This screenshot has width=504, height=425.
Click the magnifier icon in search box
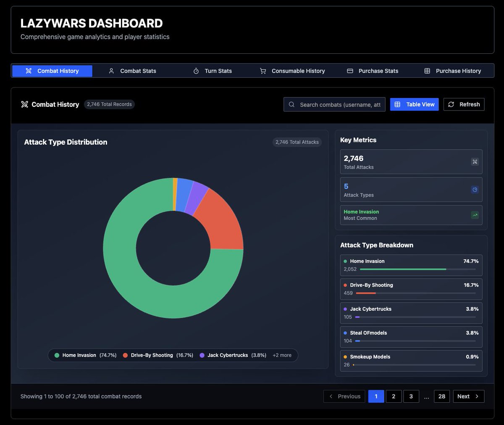[x=291, y=105]
